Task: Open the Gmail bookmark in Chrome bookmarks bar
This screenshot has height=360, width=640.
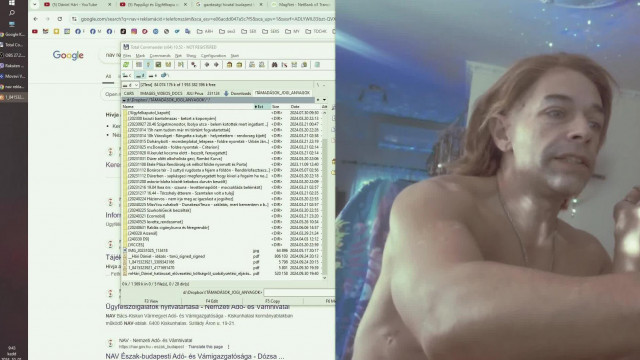Action: 46,31
